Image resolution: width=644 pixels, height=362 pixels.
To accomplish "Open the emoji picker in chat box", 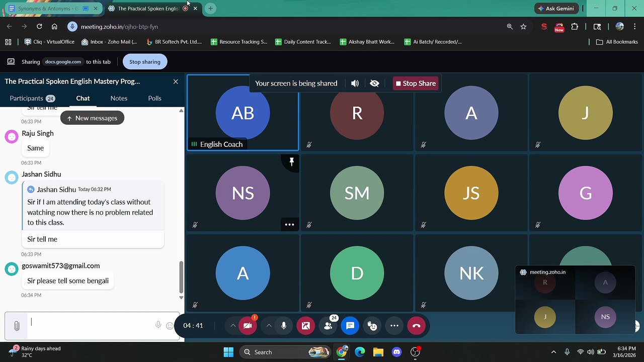I will [x=170, y=326].
